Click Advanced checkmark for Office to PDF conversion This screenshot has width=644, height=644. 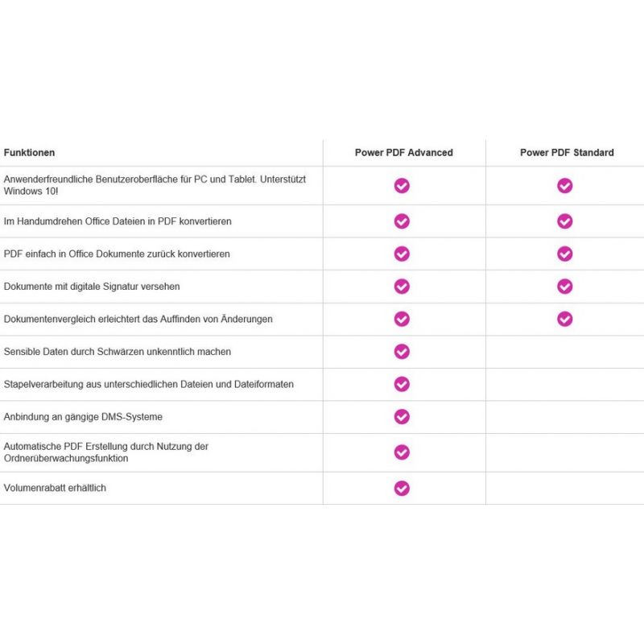402,221
